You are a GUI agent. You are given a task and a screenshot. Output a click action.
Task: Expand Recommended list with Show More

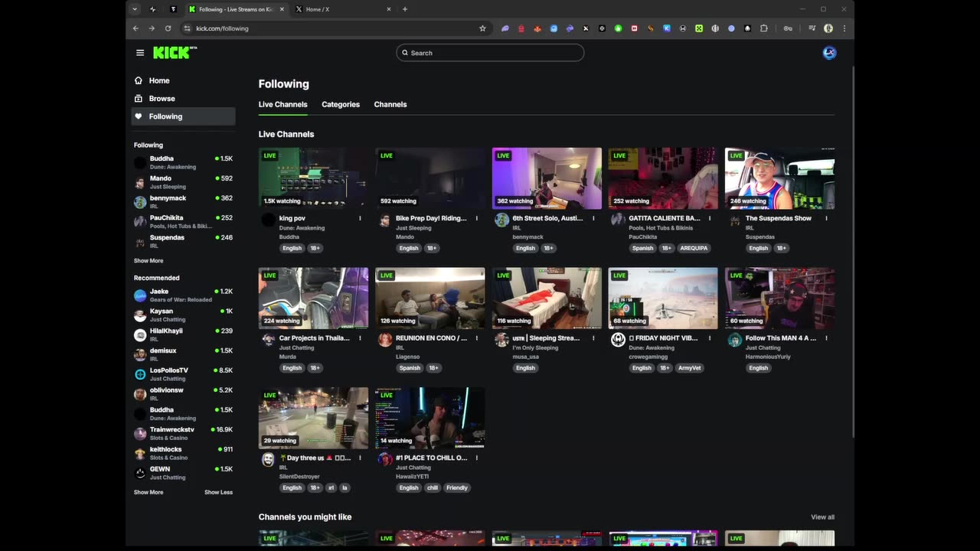click(x=149, y=492)
